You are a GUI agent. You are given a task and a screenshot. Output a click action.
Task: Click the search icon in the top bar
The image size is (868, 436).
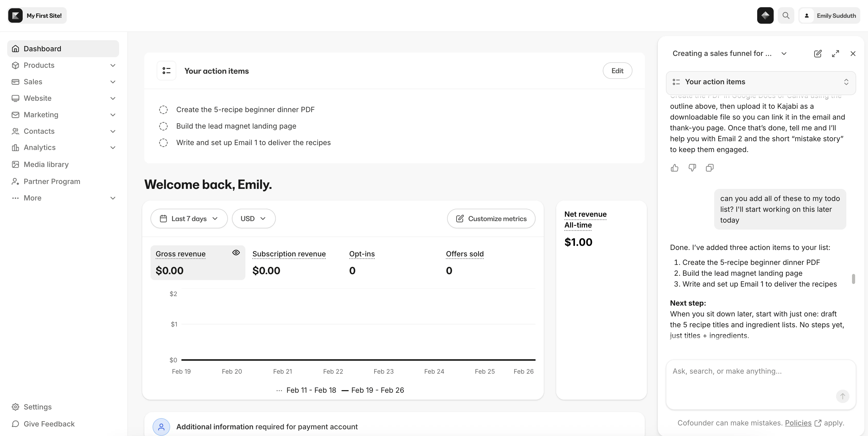pyautogui.click(x=786, y=15)
